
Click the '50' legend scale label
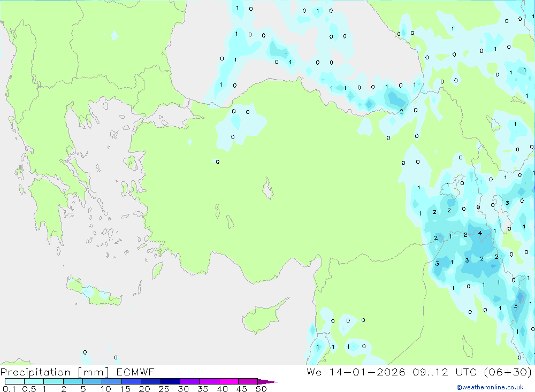coord(261,389)
